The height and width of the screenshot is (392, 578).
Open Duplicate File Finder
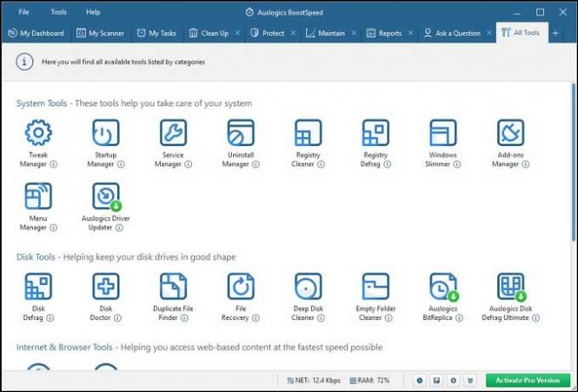click(173, 286)
